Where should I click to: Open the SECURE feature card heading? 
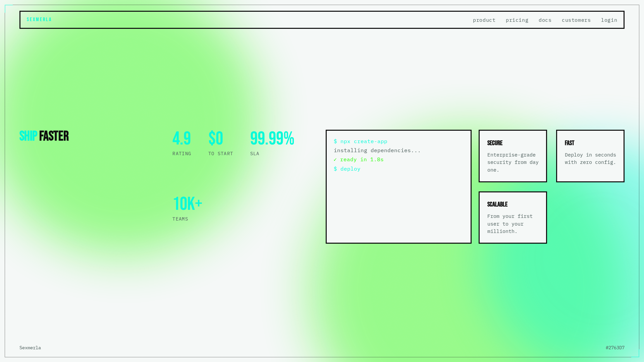coord(495,143)
